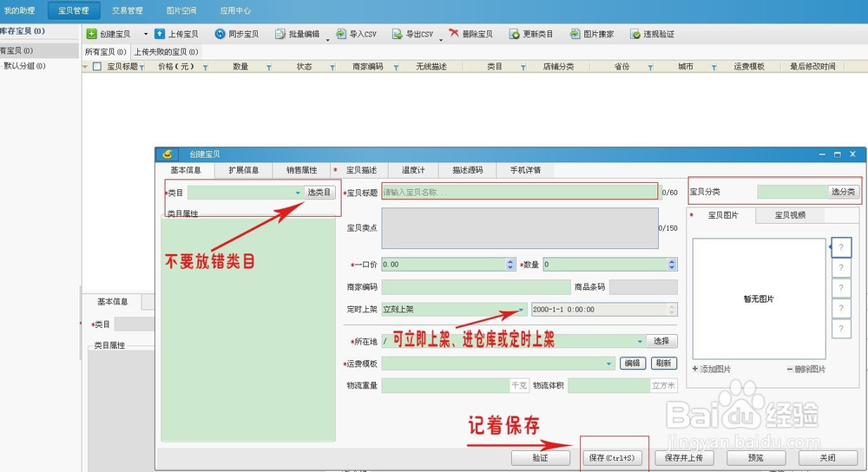Click the 保存 (Ctrl+S) button

point(612,457)
